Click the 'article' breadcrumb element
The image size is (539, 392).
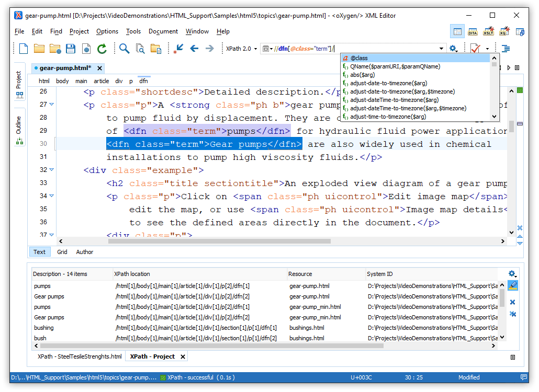click(x=102, y=81)
